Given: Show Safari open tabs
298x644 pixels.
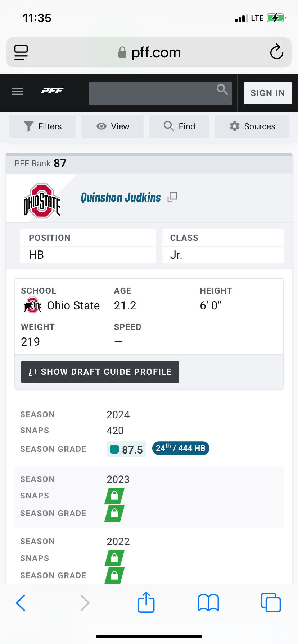Looking at the screenshot, I should (x=270, y=602).
